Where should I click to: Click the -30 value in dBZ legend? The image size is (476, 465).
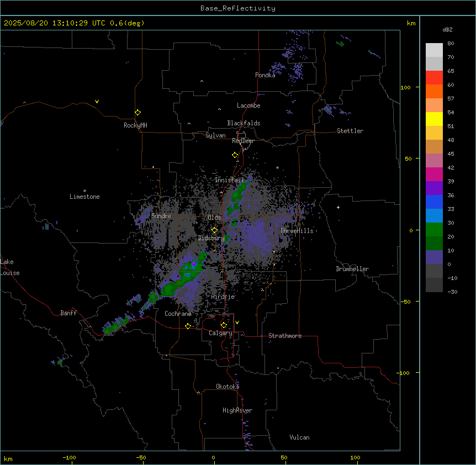pyautogui.click(x=452, y=292)
